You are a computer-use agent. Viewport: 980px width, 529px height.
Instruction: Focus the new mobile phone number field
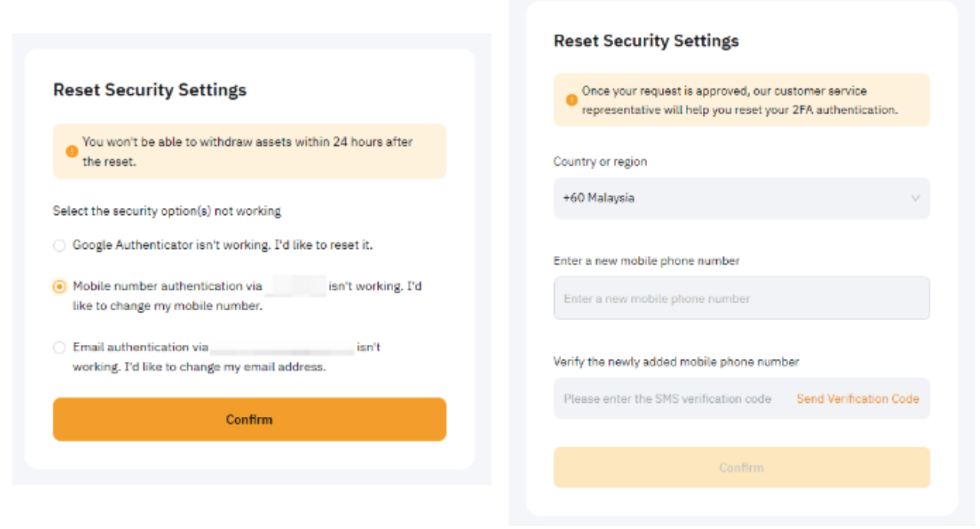coord(741,299)
